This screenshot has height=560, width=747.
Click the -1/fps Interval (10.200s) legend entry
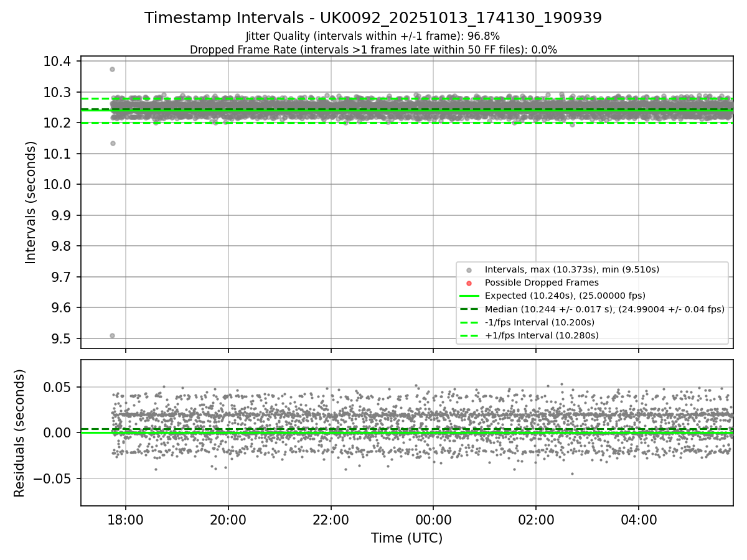click(x=539, y=322)
